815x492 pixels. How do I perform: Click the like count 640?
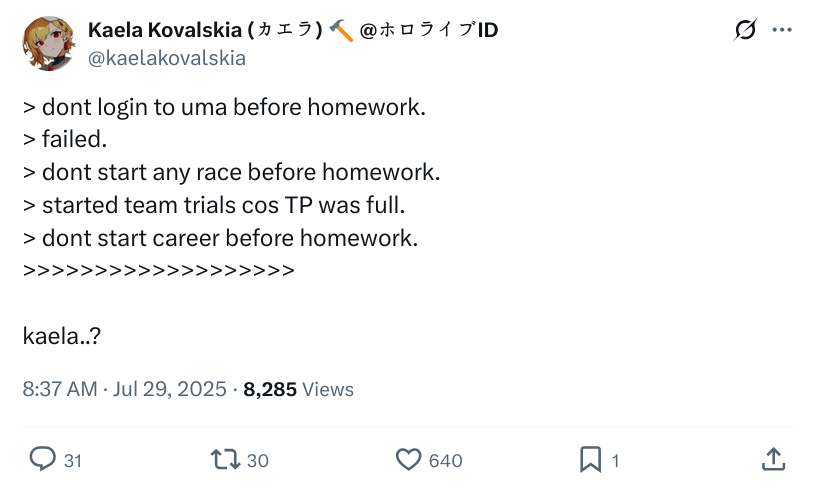click(x=445, y=460)
